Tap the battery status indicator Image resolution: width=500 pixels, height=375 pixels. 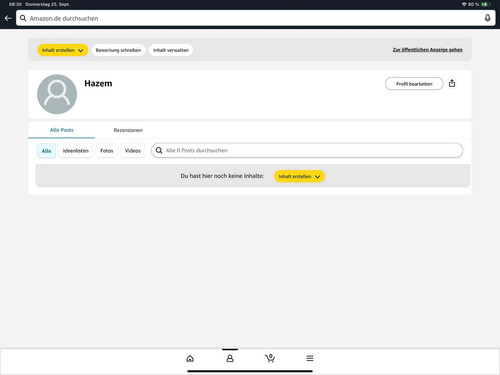[x=485, y=4]
